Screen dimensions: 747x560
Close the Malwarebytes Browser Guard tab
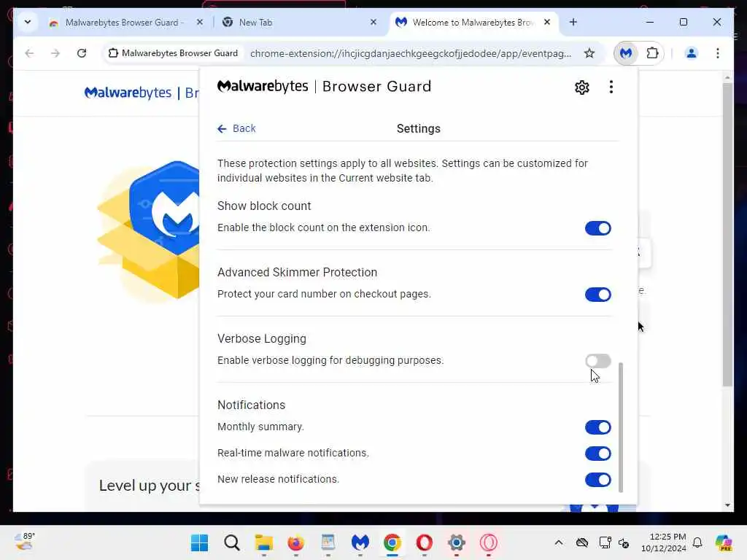[x=200, y=22]
